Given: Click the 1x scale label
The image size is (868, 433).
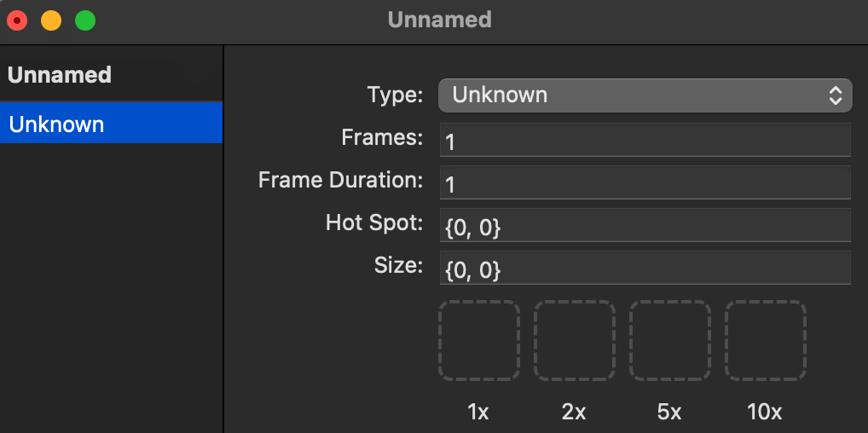Looking at the screenshot, I should pyautogui.click(x=478, y=412).
